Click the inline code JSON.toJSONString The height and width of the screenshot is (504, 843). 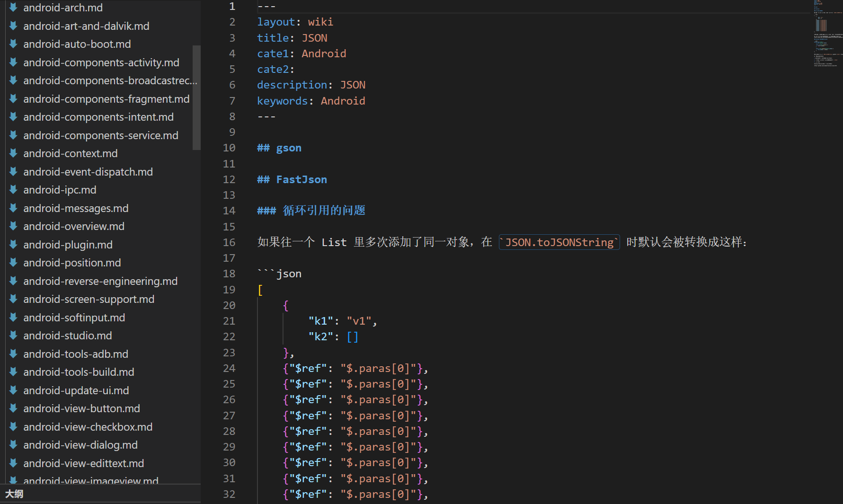coord(559,242)
